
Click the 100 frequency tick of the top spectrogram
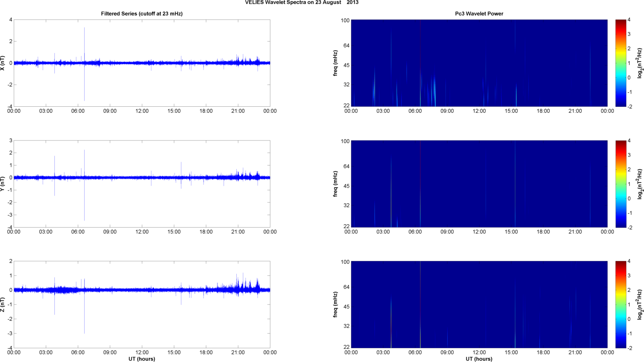(x=345, y=20)
